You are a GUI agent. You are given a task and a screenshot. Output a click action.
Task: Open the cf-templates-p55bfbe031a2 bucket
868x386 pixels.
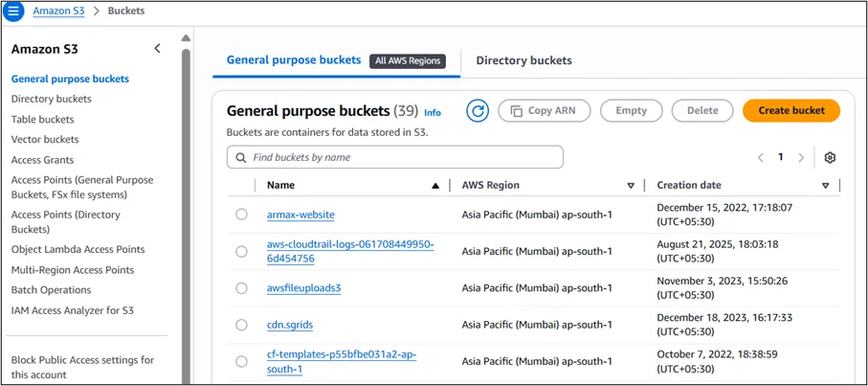[341, 361]
